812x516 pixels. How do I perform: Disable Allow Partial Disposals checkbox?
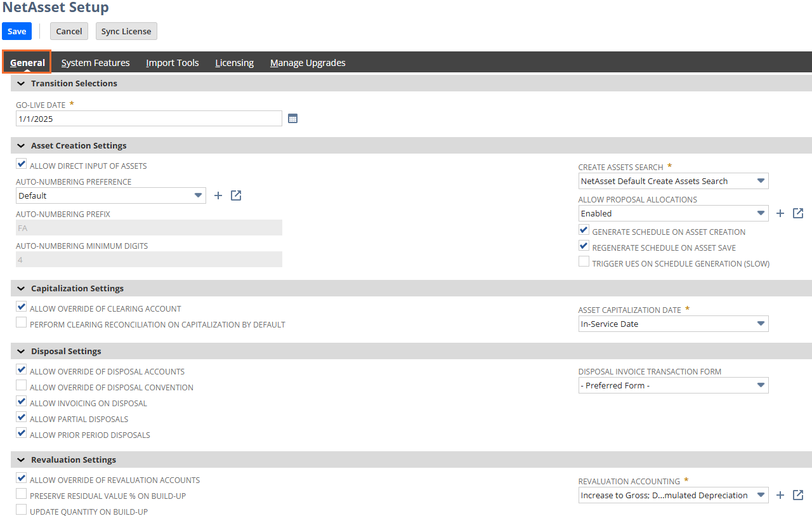(x=22, y=418)
